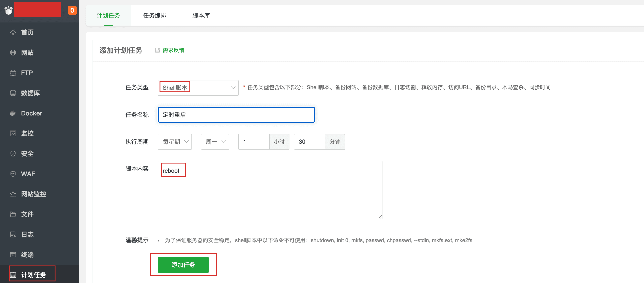Open the 监控 monitoring section
This screenshot has height=283, width=644.
tap(27, 133)
